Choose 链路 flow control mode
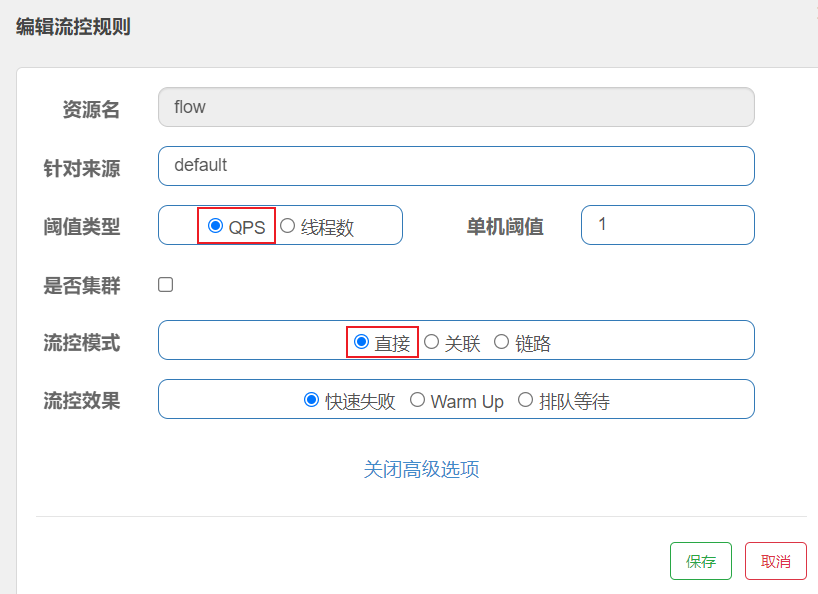Viewport: 818px width, 594px height. coord(502,342)
